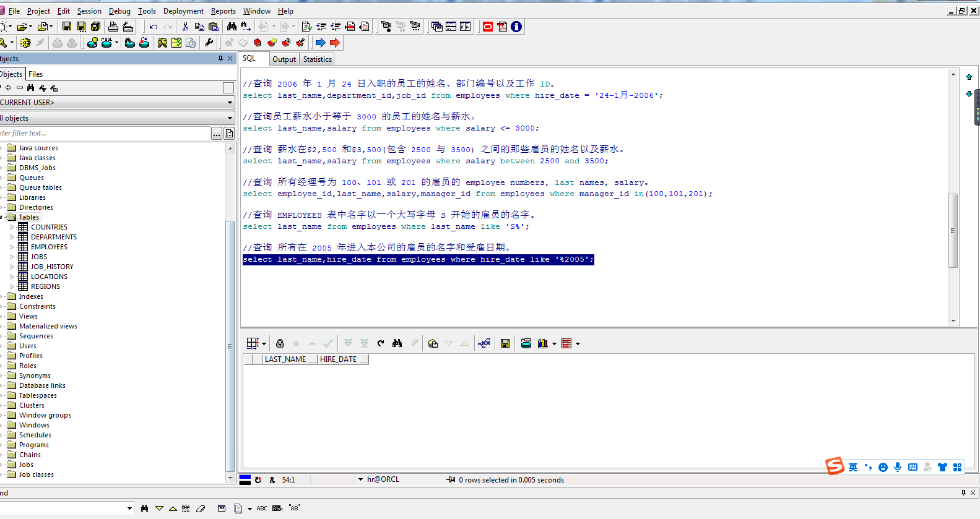The image size is (980, 519).
Task: Click the linked query tree icon in result toolbar
Action: pos(484,343)
